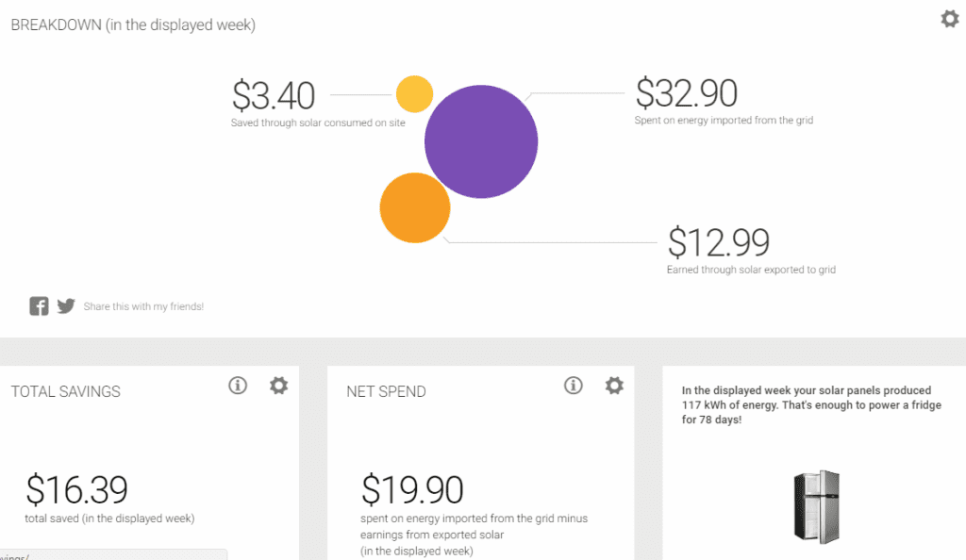The image size is (966, 560).
Task: Select the orange solar-export bubble
Action: click(x=415, y=207)
